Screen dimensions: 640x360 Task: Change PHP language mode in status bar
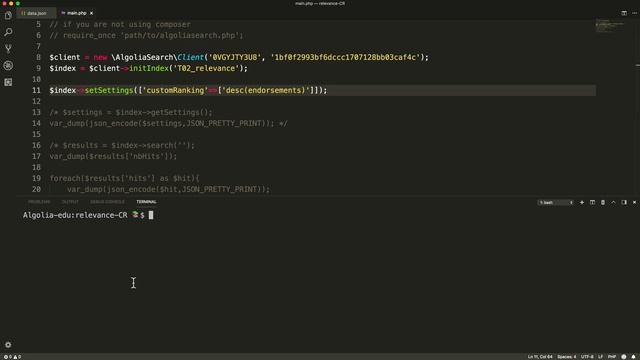(x=612, y=357)
